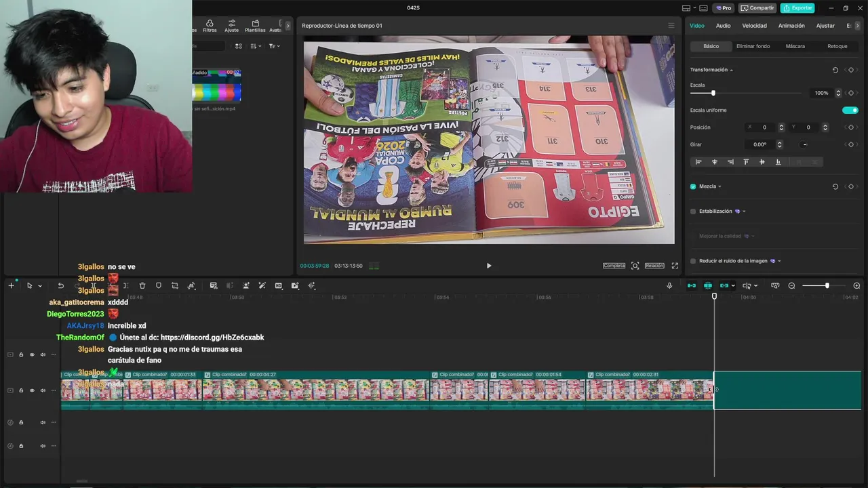Uncheck the Mezcla checkbox
This screenshot has width=868, height=488.
point(693,186)
